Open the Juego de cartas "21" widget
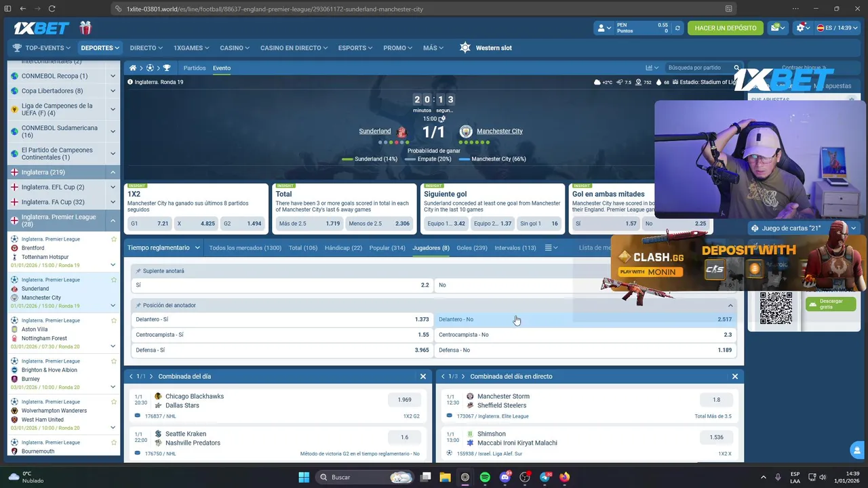This screenshot has height=488, width=868. pyautogui.click(x=804, y=228)
